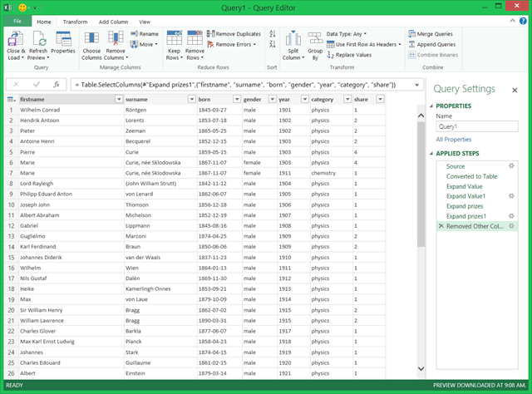Image resolution: width=532 pixels, height=394 pixels.
Task: Click the Merge Queries button
Action: pyautogui.click(x=429, y=33)
